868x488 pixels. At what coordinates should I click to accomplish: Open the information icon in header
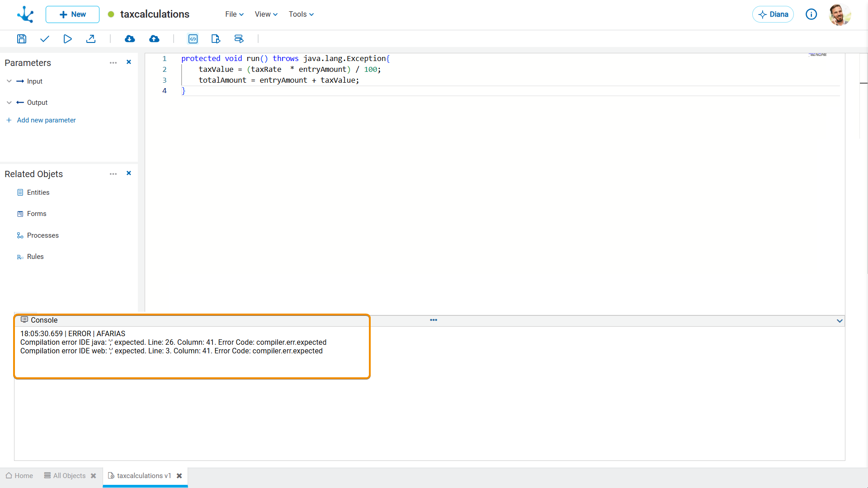pyautogui.click(x=811, y=14)
